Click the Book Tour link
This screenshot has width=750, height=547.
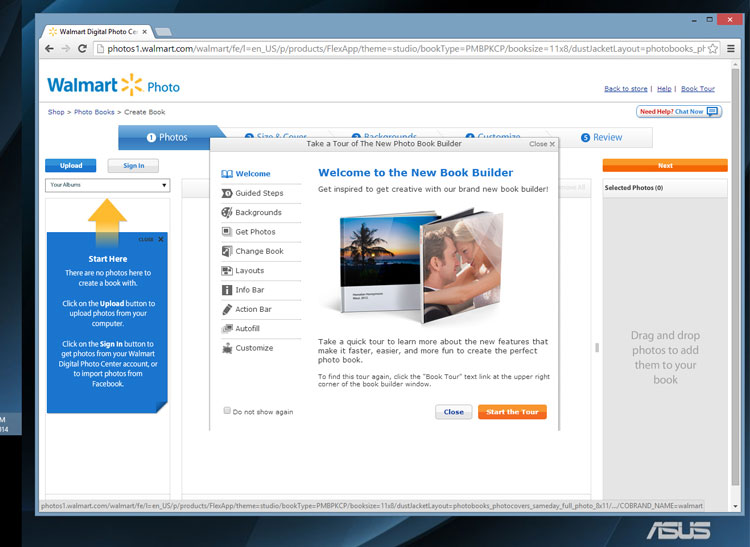click(698, 89)
